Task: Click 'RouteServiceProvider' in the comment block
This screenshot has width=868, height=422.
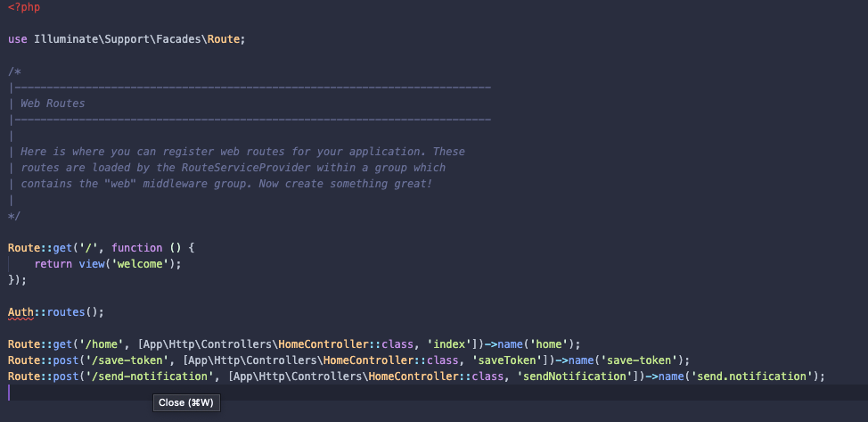Action: [246, 168]
